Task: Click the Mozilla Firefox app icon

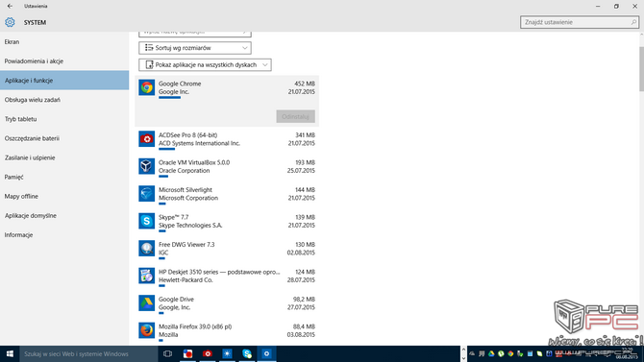Action: pyautogui.click(x=147, y=330)
